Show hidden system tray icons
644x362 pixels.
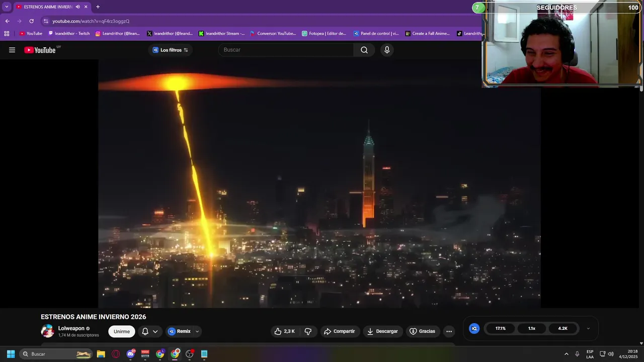point(566,354)
